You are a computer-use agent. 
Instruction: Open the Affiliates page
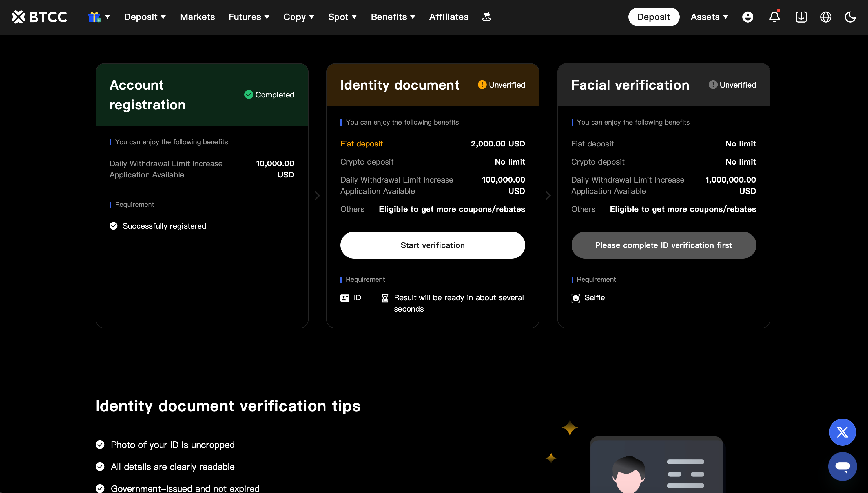pos(448,17)
